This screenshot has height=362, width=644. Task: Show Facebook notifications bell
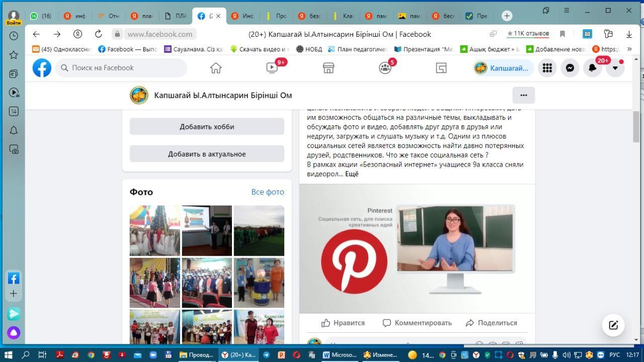click(x=593, y=68)
